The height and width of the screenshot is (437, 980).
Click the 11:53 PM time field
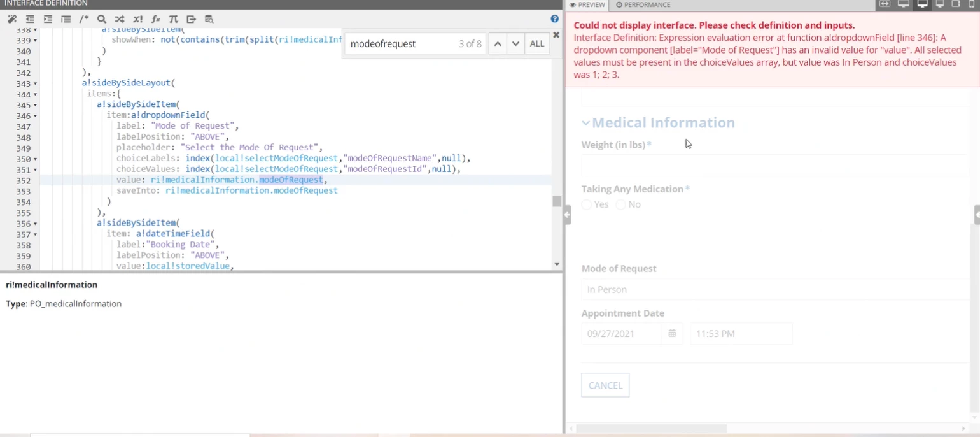pyautogui.click(x=741, y=333)
